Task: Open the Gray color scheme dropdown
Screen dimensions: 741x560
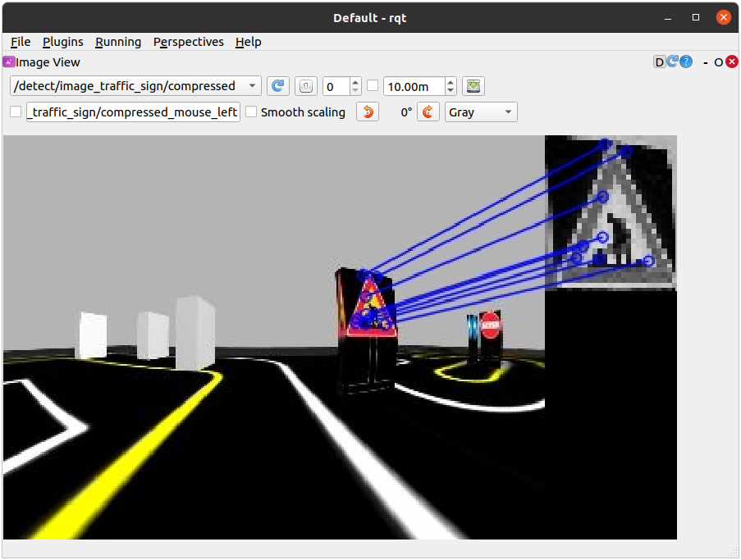Action: point(481,112)
